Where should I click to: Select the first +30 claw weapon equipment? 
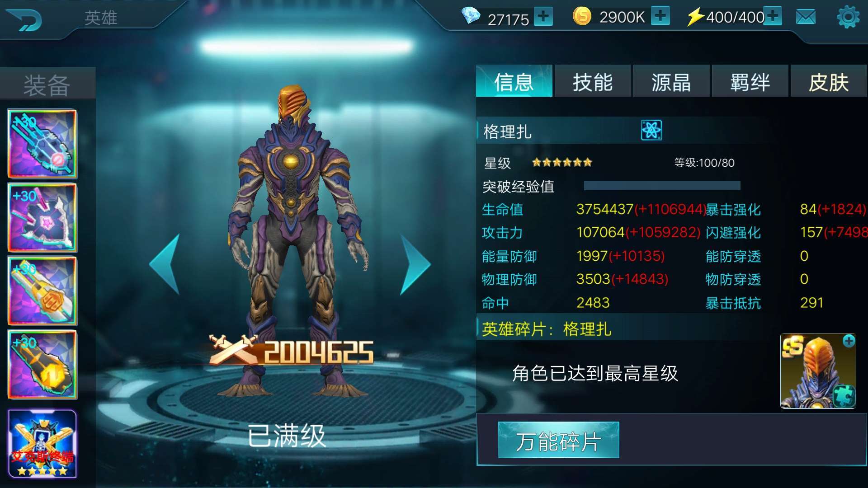pyautogui.click(x=42, y=144)
